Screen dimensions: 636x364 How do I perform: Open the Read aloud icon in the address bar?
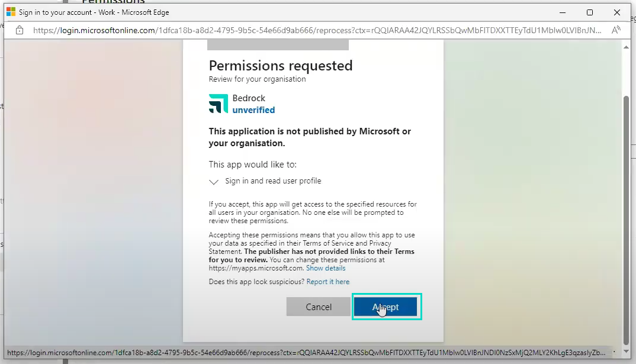click(616, 30)
